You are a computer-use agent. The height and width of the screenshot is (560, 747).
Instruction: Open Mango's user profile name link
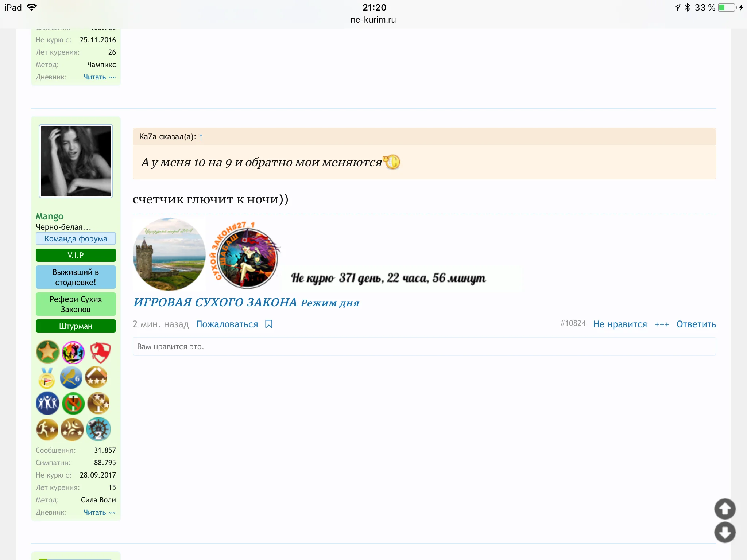pos(50,216)
